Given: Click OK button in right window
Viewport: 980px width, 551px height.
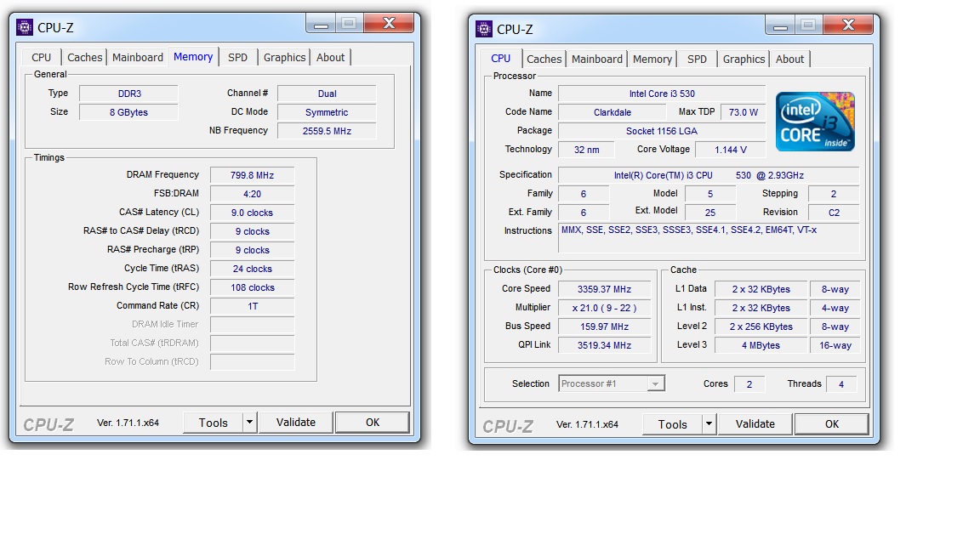Looking at the screenshot, I should click(832, 424).
